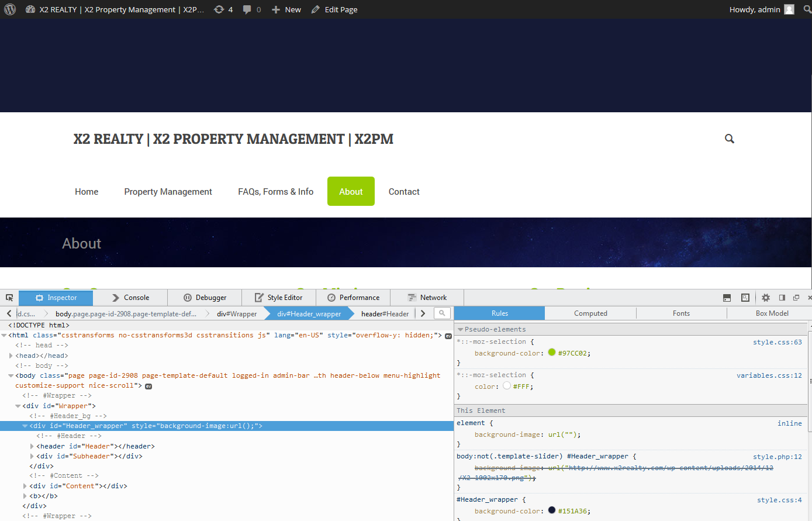The width and height of the screenshot is (812, 521).
Task: Click the ev event badge on html tag
Action: (448, 336)
